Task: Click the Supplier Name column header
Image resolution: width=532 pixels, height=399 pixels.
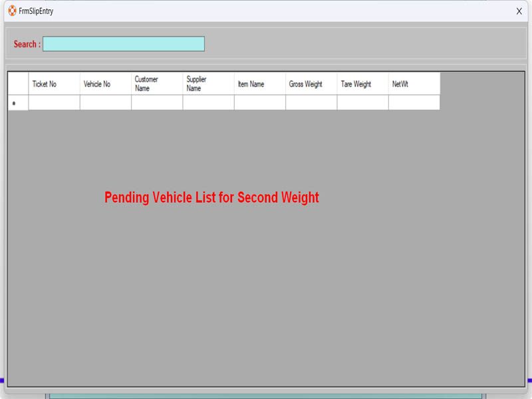Action: [x=209, y=84]
